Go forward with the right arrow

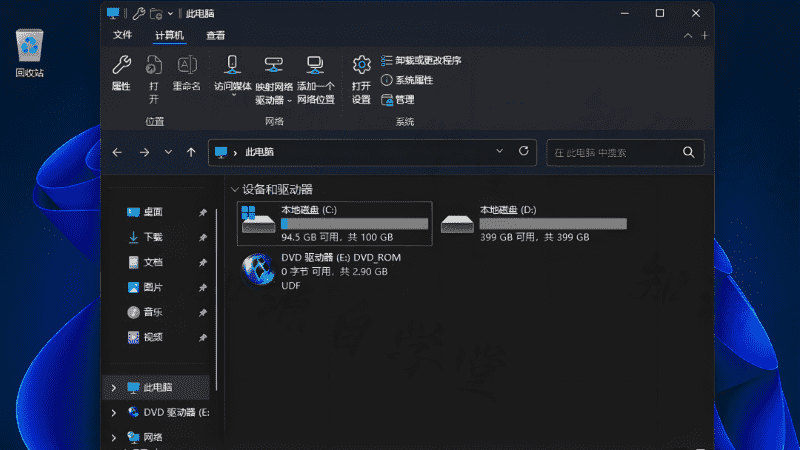click(144, 152)
